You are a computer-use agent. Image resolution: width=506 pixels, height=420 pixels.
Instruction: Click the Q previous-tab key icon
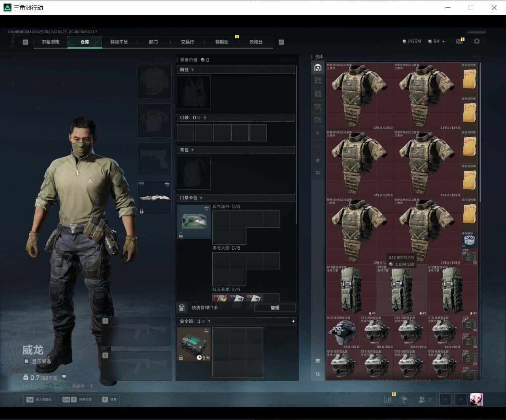coord(25,42)
